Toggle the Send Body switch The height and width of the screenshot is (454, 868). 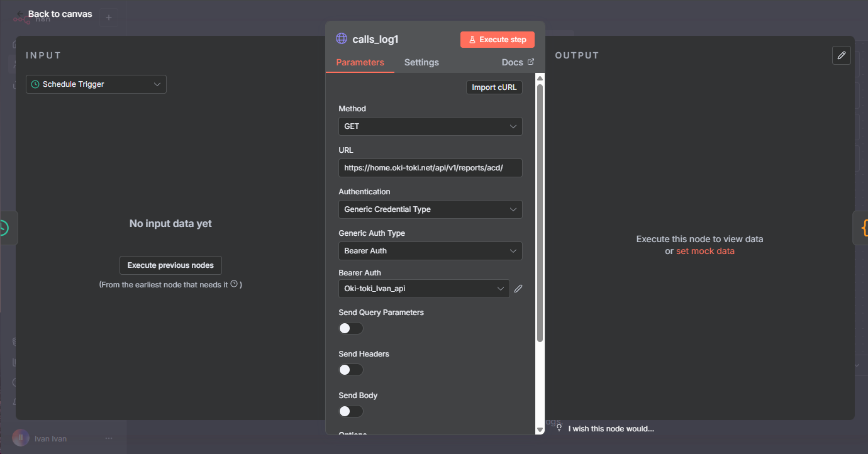coord(350,411)
